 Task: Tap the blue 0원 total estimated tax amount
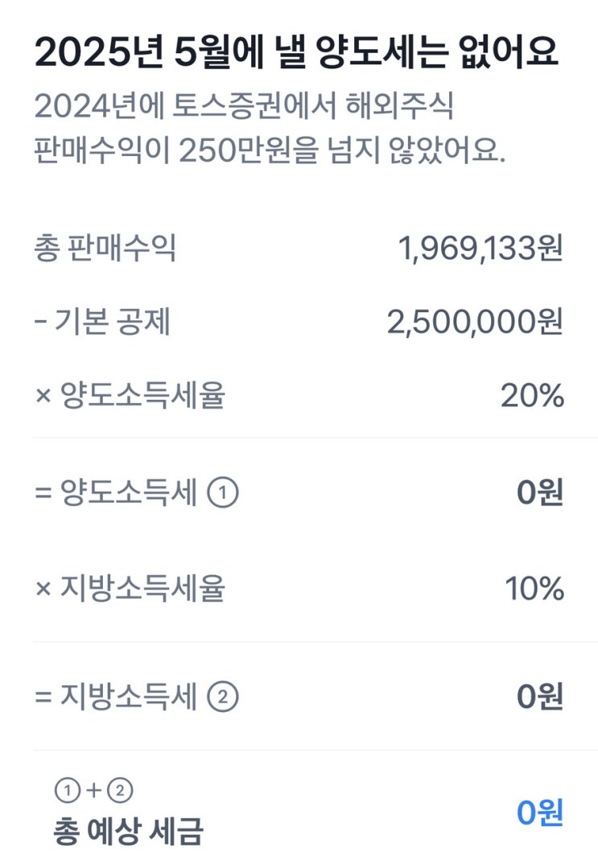point(539,812)
